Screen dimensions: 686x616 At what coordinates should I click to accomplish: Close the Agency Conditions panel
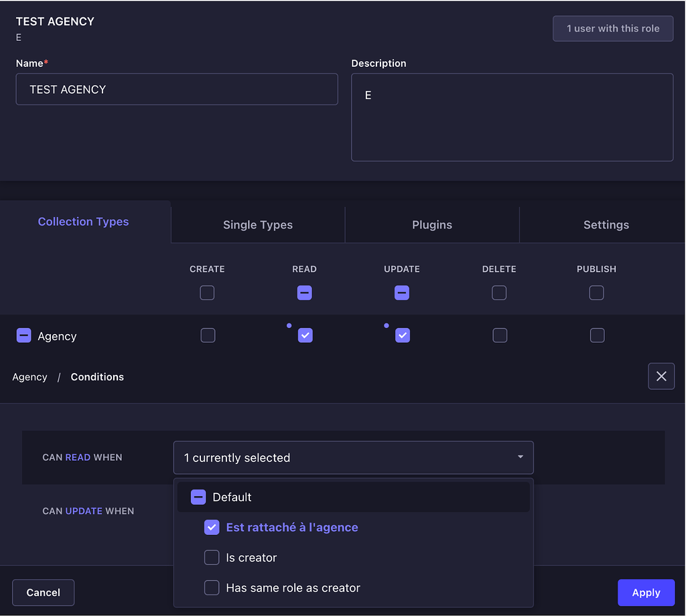coord(661,376)
